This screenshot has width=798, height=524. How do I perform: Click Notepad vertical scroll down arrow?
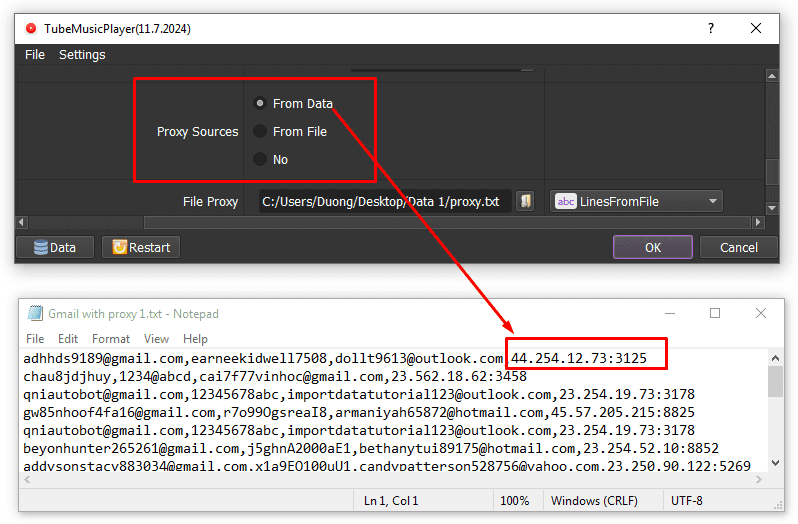pos(775,462)
